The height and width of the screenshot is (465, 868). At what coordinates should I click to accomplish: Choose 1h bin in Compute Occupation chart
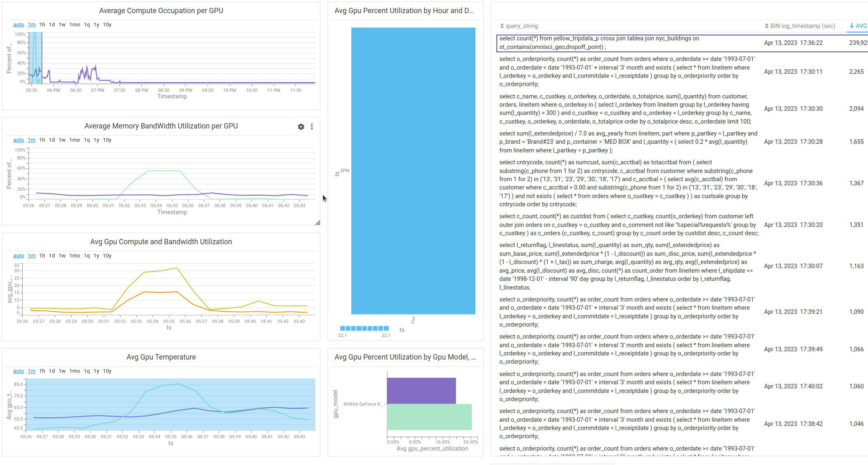click(x=42, y=25)
